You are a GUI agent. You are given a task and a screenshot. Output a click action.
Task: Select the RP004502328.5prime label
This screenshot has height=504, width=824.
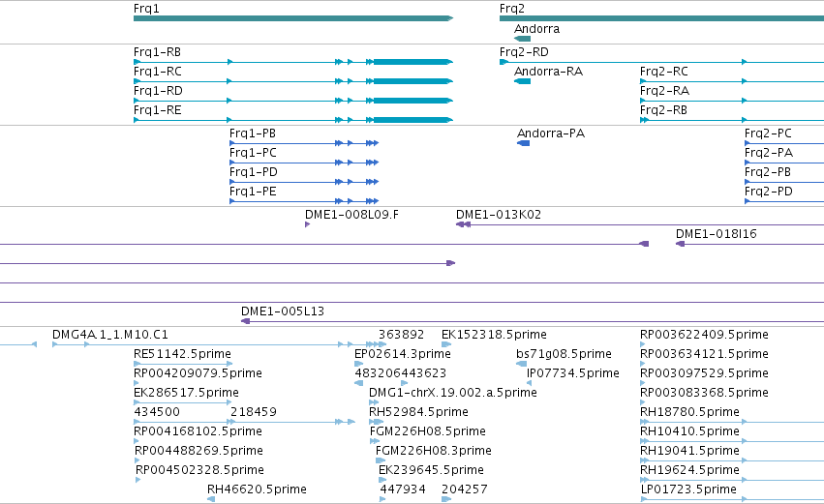[199, 470]
